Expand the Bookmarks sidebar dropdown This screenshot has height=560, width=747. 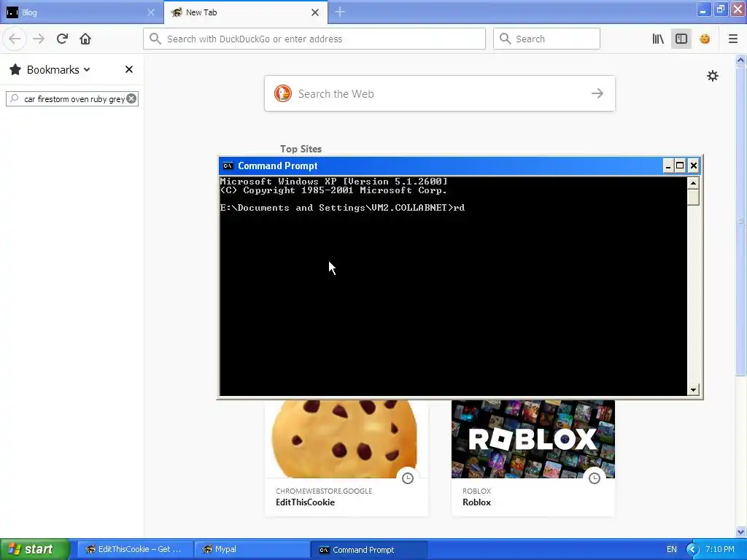click(x=87, y=69)
